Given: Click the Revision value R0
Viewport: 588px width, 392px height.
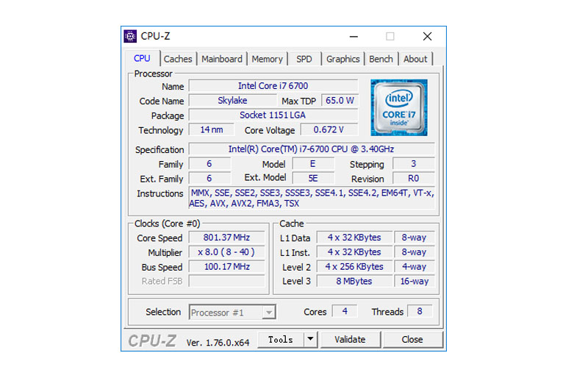Looking at the screenshot, I should coord(413,179).
